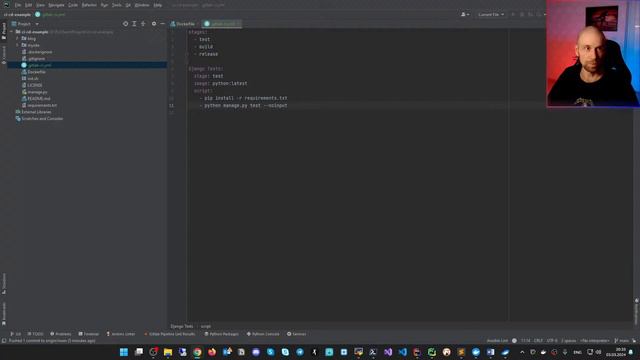This screenshot has height=360, width=640.
Task: Open Visual Studio (purple) from taskbar
Action: pos(388,352)
